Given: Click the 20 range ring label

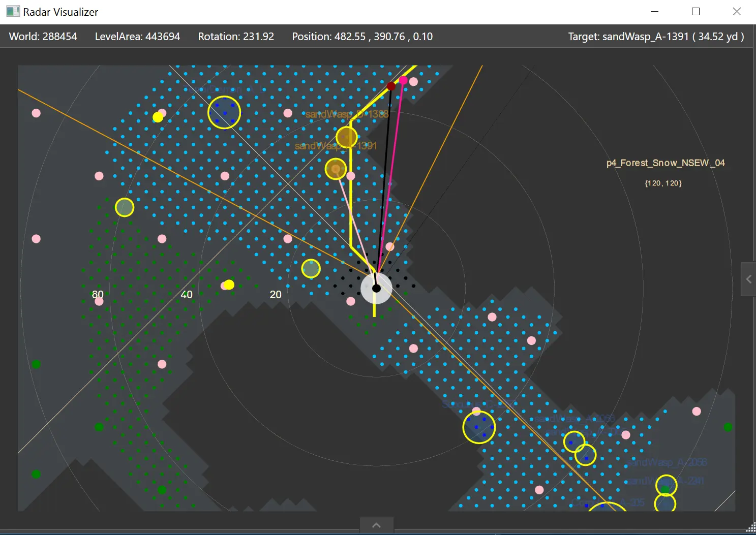Looking at the screenshot, I should pos(276,295).
